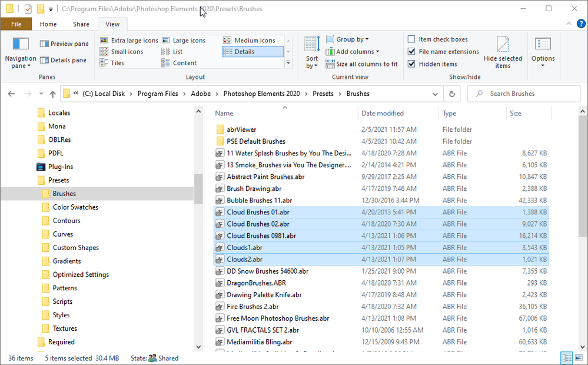Click the Navigation pane icon
The image size is (588, 365).
[x=21, y=44]
